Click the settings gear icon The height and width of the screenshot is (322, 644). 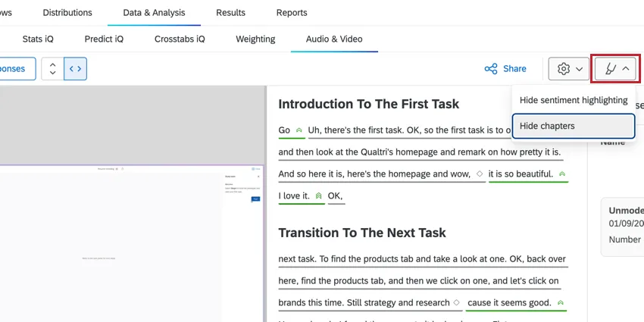pyautogui.click(x=564, y=69)
